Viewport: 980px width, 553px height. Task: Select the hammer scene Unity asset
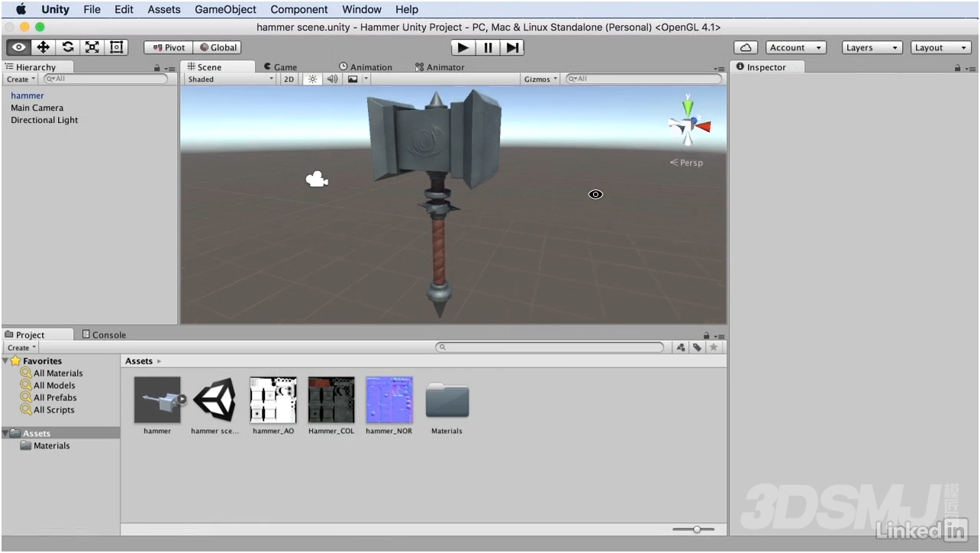click(x=215, y=399)
